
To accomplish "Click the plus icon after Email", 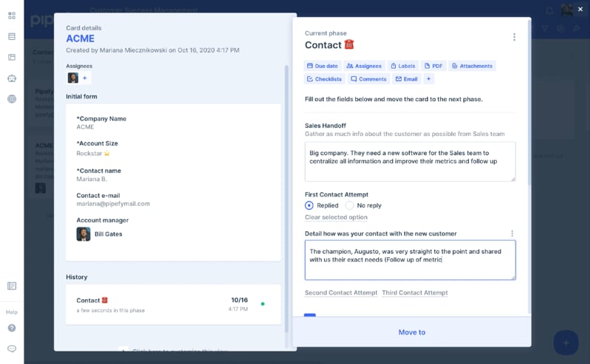I will 428,79.
